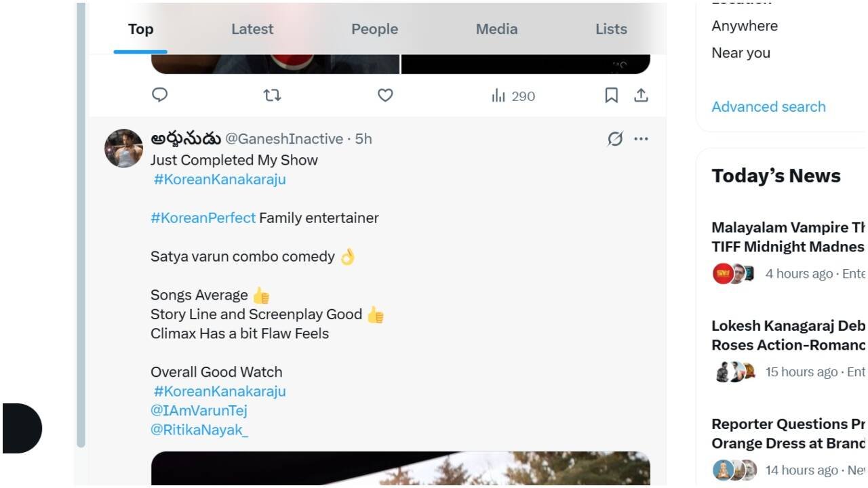Open the Lists tab
The height and width of the screenshot is (488, 868).
[611, 29]
